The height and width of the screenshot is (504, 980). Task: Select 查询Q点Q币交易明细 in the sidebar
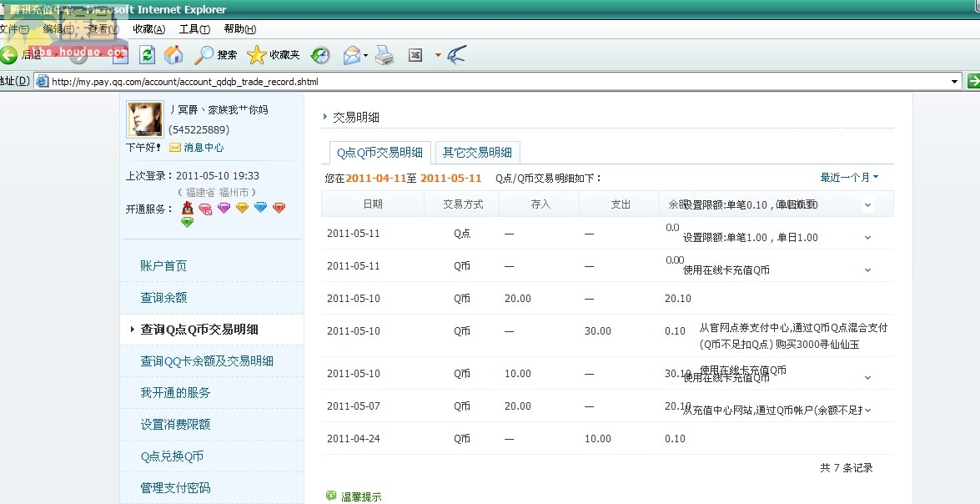199,330
